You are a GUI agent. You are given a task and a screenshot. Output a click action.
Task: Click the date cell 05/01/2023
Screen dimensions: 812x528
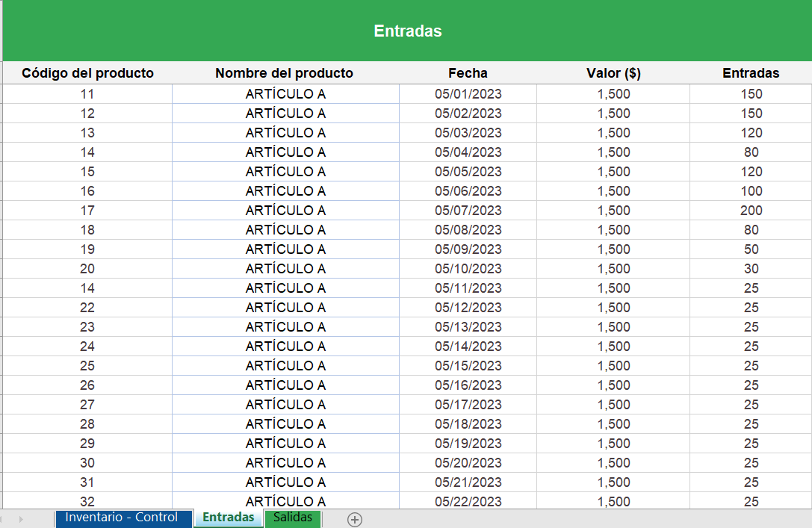pyautogui.click(x=468, y=94)
